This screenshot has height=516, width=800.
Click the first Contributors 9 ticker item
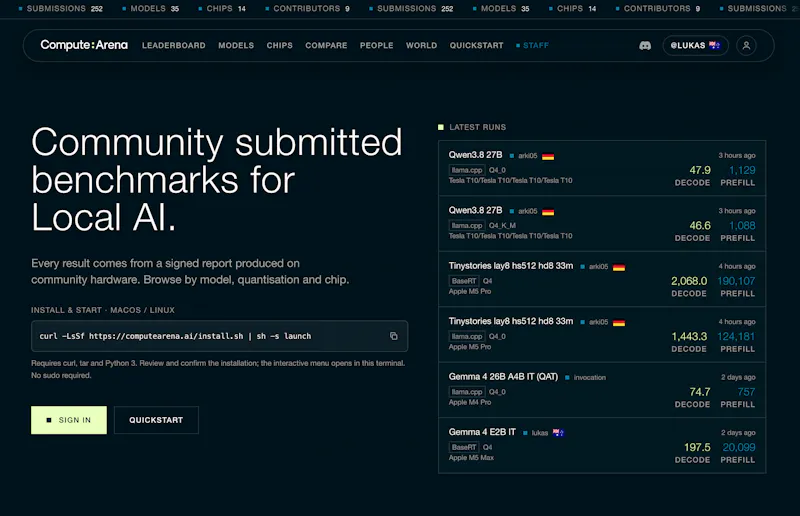click(x=307, y=9)
